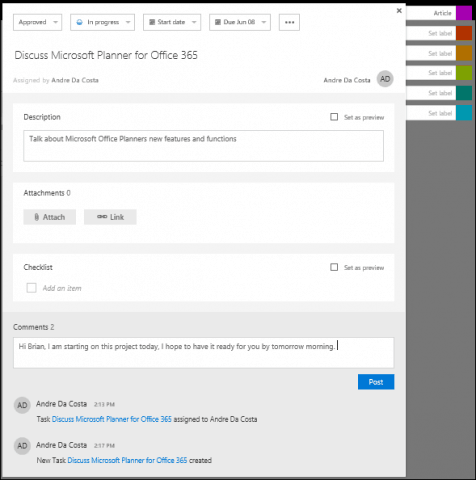This screenshot has height=480, width=476.
Task: Click Set label next to light blue swatch
Action: click(440, 113)
